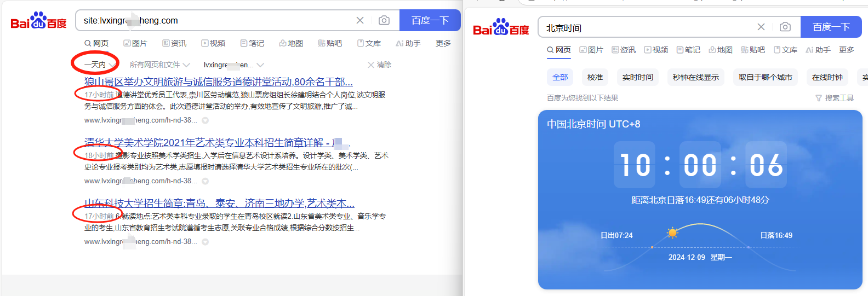Screen dimensions: 868x296
Task: Click the 18小时前 timestamp on 清华大学 result
Action: point(99,155)
